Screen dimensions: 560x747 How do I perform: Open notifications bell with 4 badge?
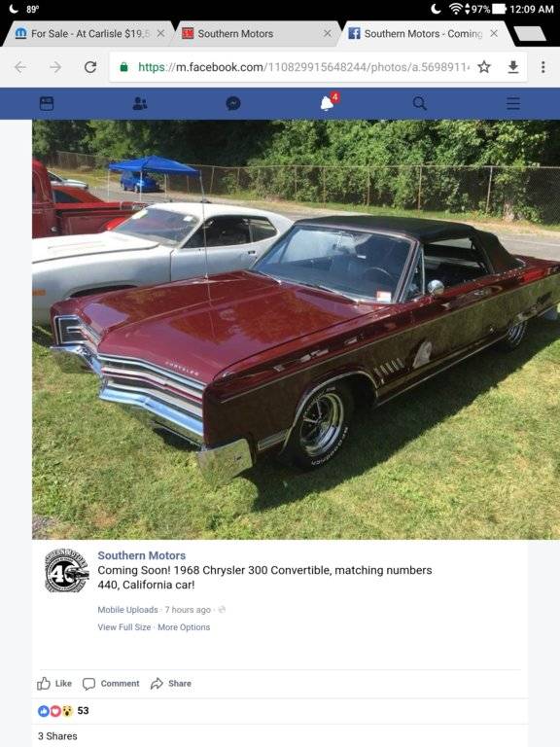click(x=329, y=101)
